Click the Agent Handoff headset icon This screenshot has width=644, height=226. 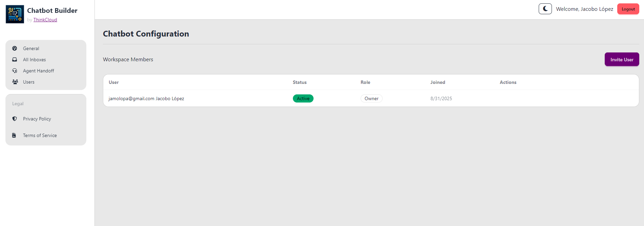click(15, 71)
